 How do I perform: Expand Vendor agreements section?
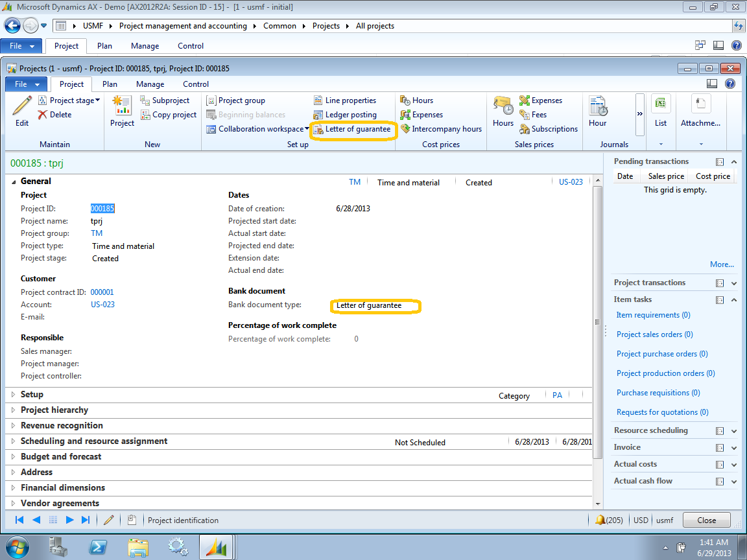pyautogui.click(x=14, y=504)
